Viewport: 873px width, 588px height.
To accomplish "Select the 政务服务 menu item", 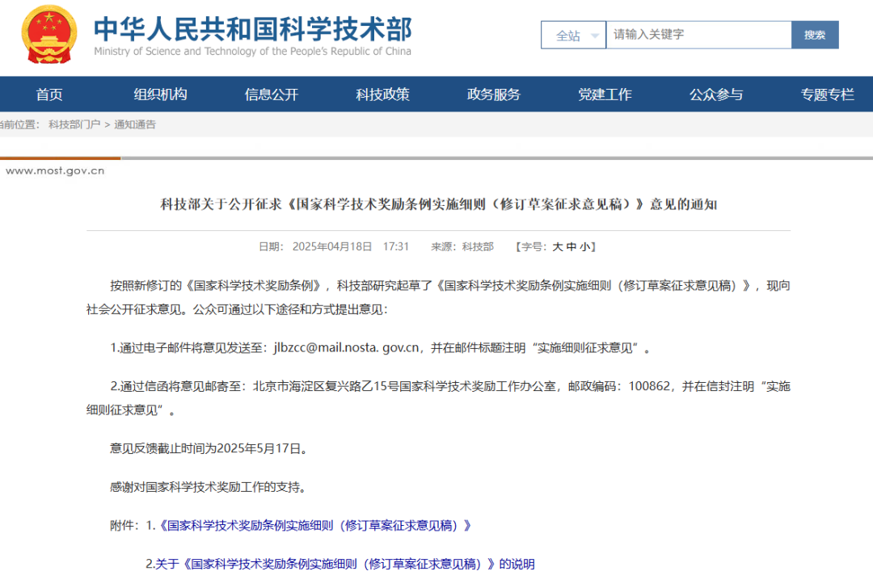I will [493, 94].
